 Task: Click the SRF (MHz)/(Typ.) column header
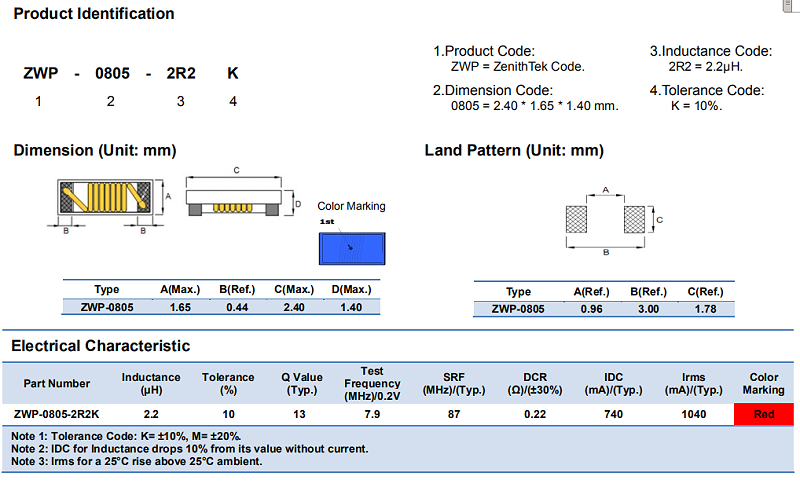[x=454, y=384]
